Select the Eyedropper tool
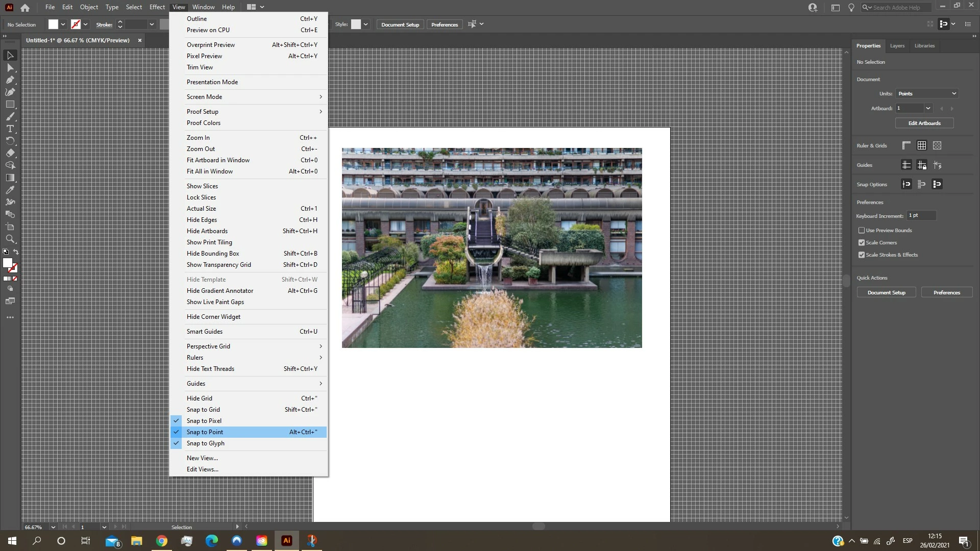This screenshot has height=551, width=980. 10,190
